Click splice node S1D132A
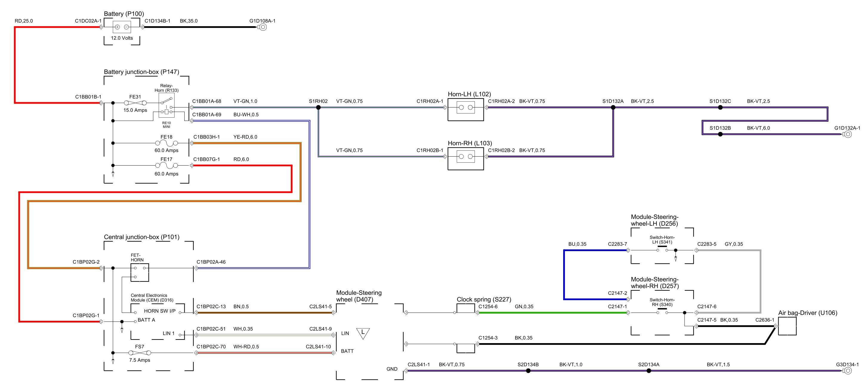The image size is (868, 386). click(x=613, y=107)
